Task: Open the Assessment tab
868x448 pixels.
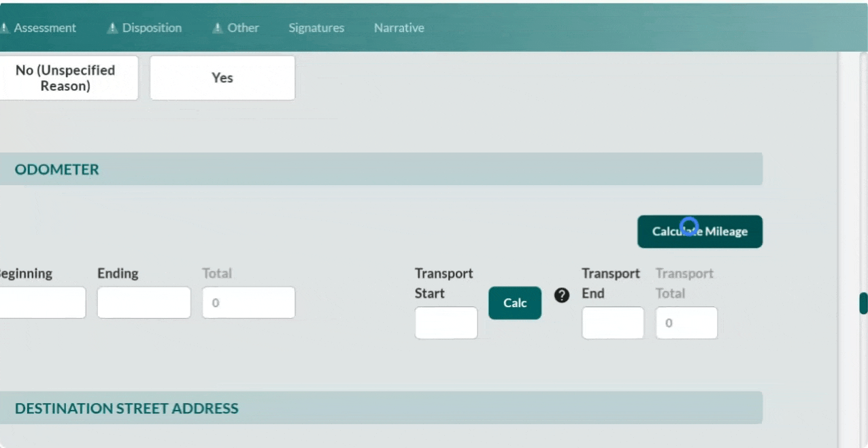Action: tap(45, 28)
